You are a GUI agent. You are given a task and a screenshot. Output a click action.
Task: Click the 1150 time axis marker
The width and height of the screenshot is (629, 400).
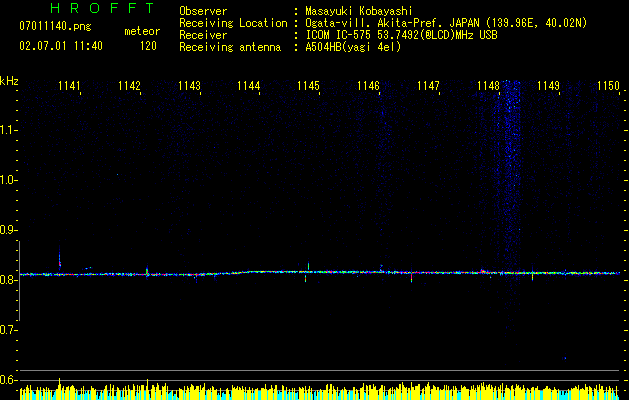608,85
